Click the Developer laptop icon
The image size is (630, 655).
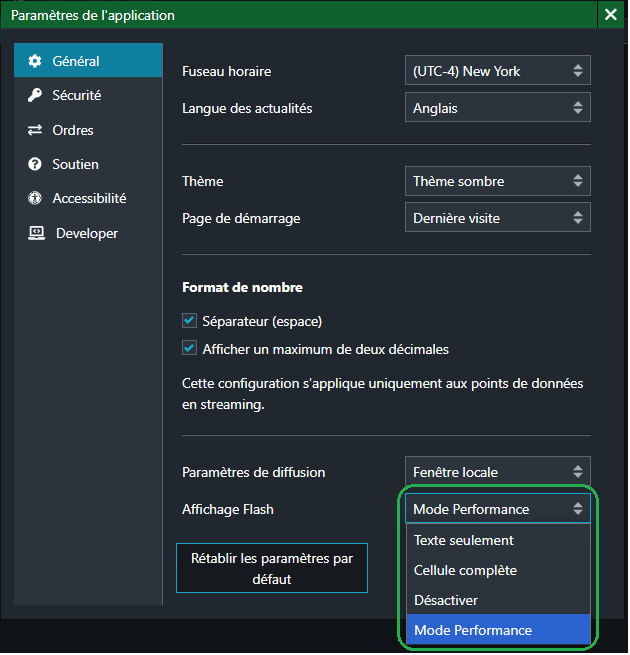click(x=36, y=233)
